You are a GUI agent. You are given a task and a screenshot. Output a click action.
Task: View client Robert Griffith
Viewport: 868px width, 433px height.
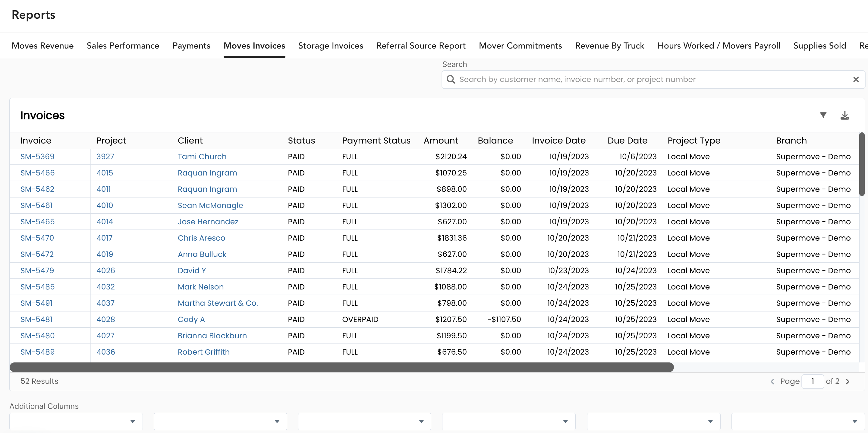[203, 352]
